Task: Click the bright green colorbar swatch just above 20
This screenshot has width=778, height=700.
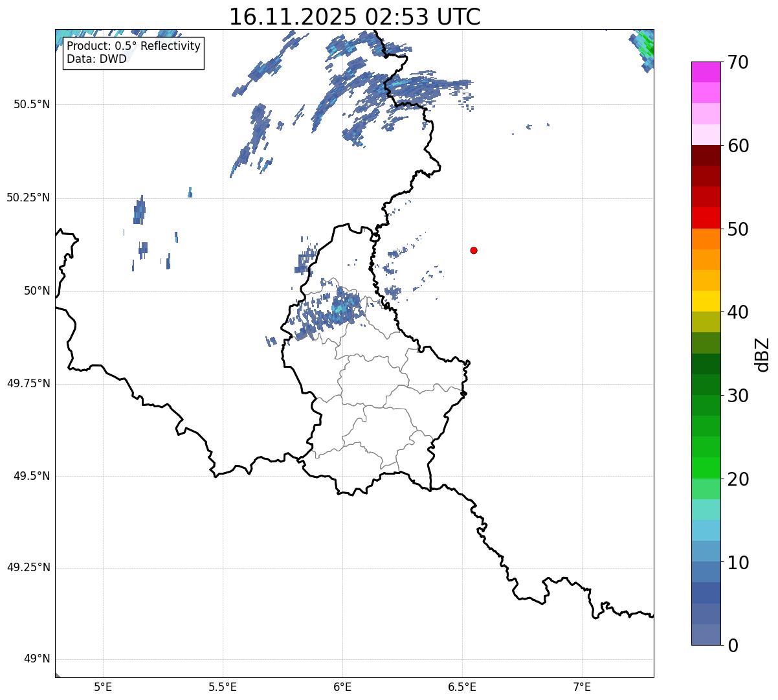Action: pyautogui.click(x=706, y=468)
